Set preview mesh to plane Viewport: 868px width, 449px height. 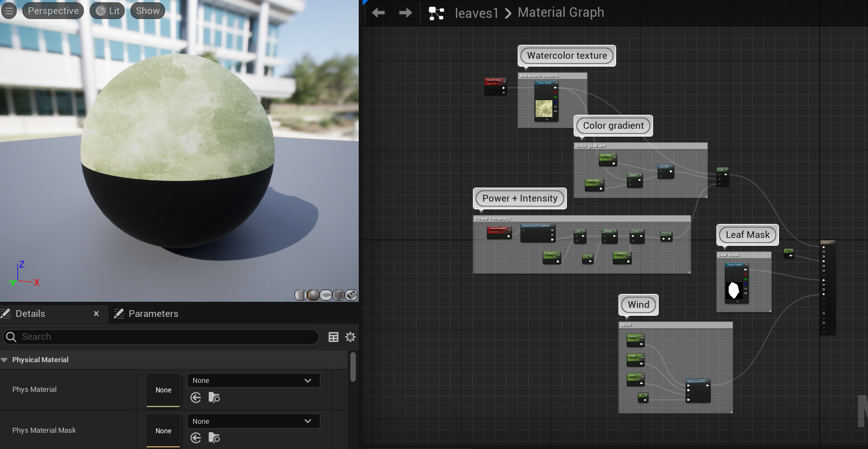(x=326, y=295)
